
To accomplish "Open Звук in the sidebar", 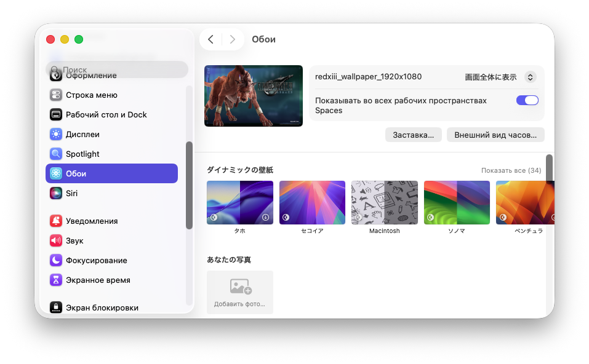I will [x=111, y=240].
